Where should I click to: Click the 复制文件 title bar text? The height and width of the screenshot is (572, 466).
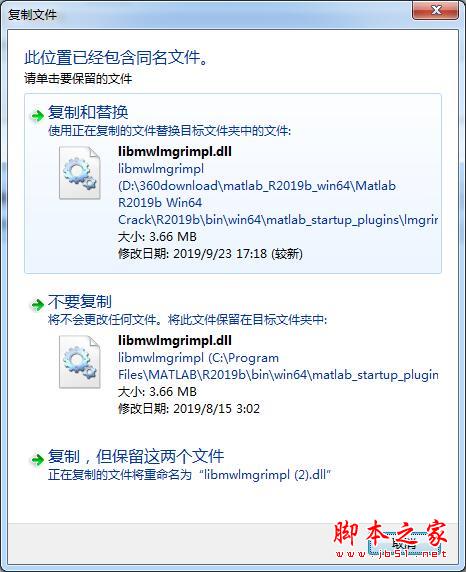pos(32,15)
